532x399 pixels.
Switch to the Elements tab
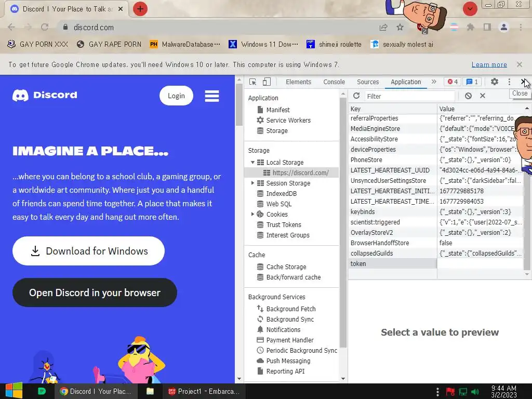click(x=298, y=82)
